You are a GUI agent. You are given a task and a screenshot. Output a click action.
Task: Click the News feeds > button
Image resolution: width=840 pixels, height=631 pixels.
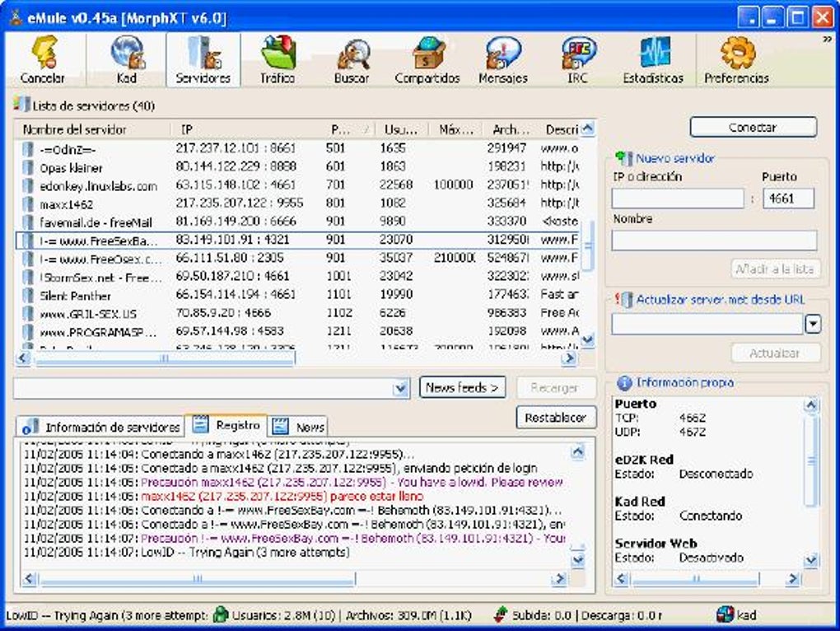[462, 387]
